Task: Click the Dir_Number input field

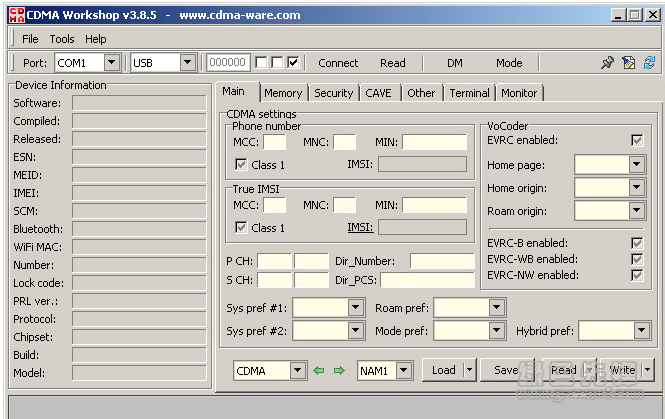Action: [442, 261]
